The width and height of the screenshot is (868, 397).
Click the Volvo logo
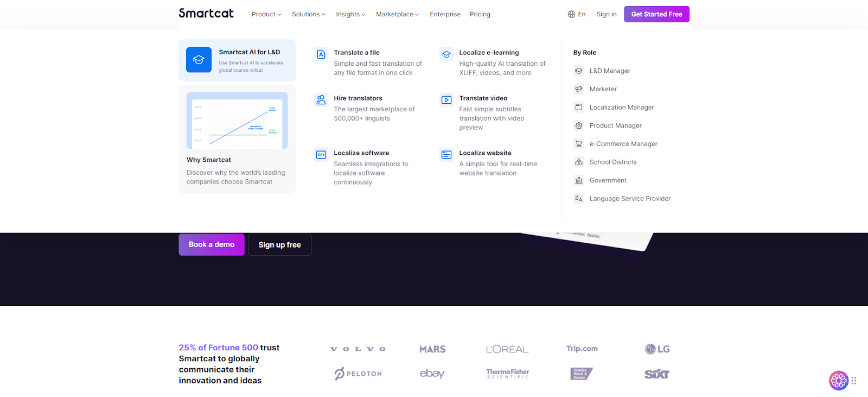(x=358, y=349)
